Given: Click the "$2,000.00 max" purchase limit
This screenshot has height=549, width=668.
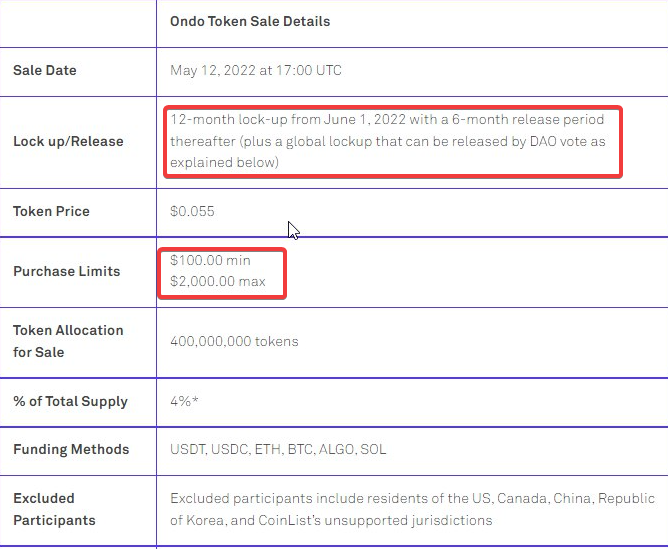Looking at the screenshot, I should pyautogui.click(x=218, y=282).
